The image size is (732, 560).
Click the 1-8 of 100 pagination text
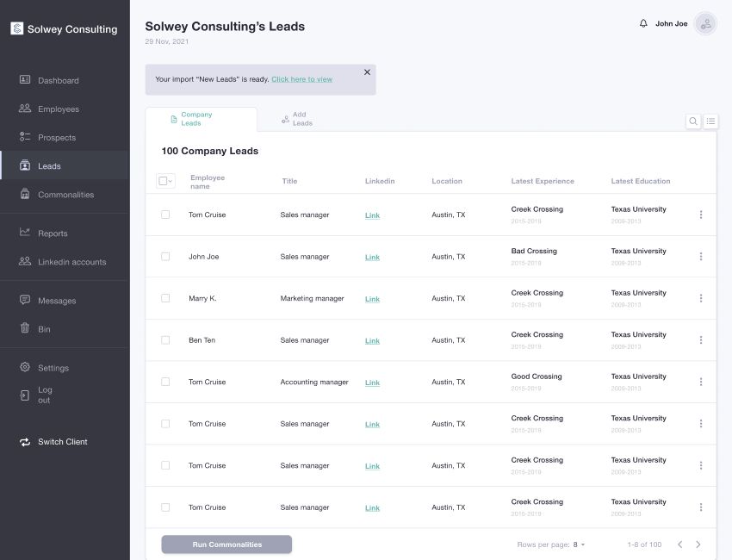pos(644,544)
